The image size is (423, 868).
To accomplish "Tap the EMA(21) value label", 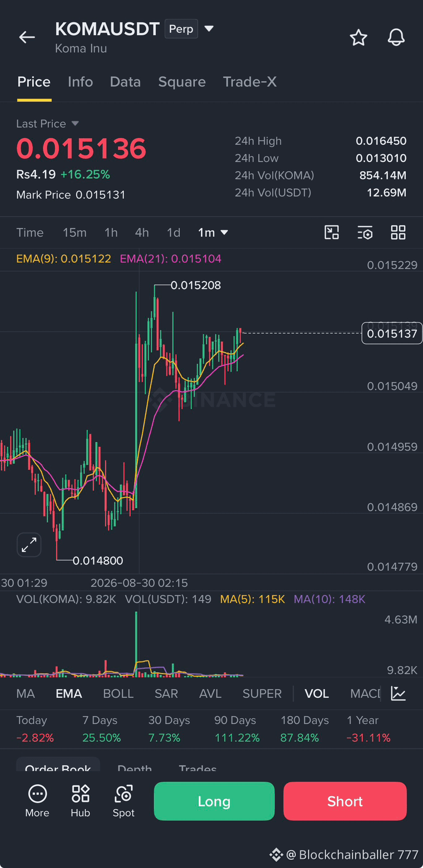I will pyautogui.click(x=171, y=259).
